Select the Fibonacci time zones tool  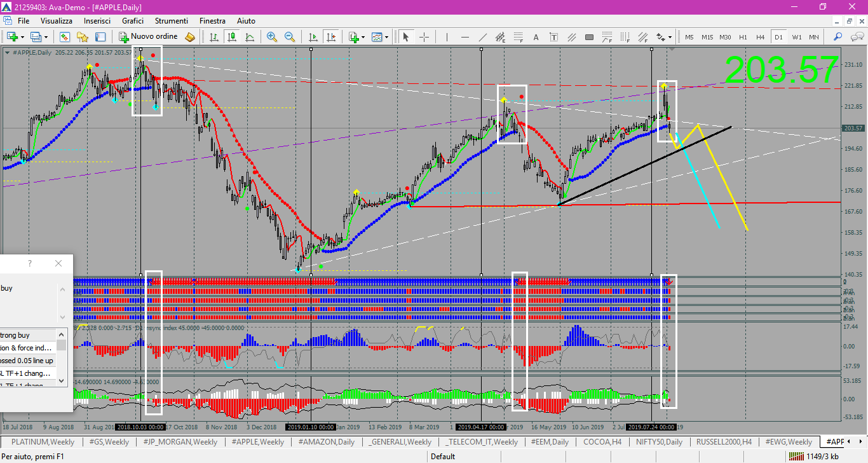[625, 36]
